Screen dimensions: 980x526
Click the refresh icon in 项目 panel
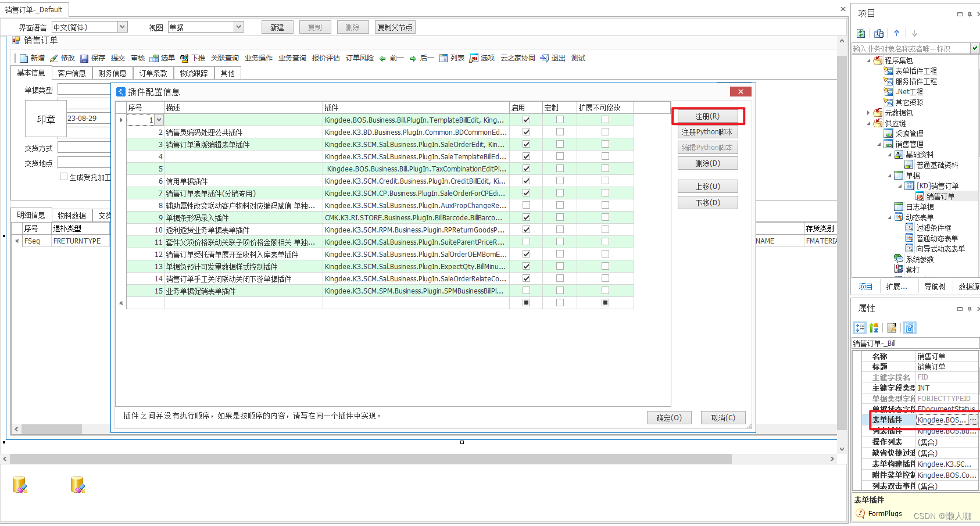pos(861,33)
